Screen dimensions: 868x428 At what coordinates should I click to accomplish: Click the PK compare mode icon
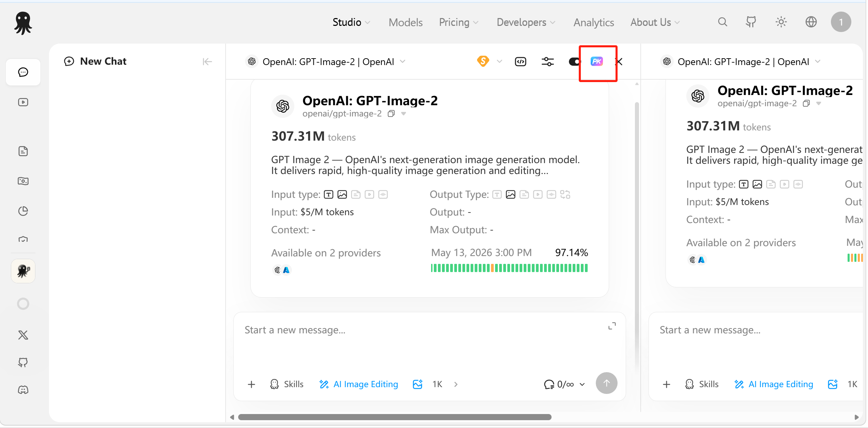[597, 62]
